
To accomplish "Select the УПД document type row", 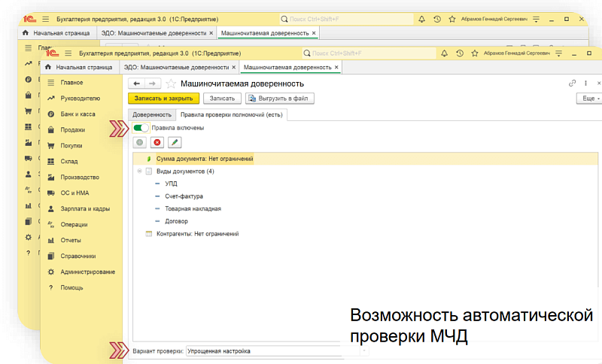I will 171,184.
